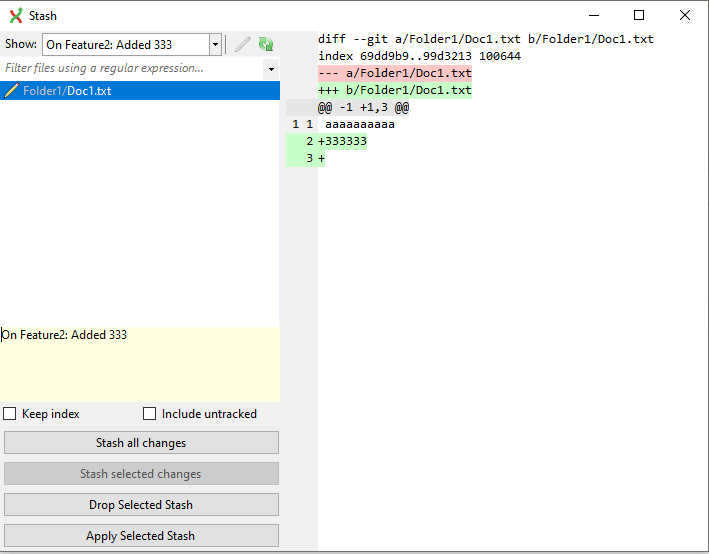This screenshot has width=709, height=554.
Task: Click the green '+++ b/Folder1/Doc1.txt' line
Action: coord(395,90)
